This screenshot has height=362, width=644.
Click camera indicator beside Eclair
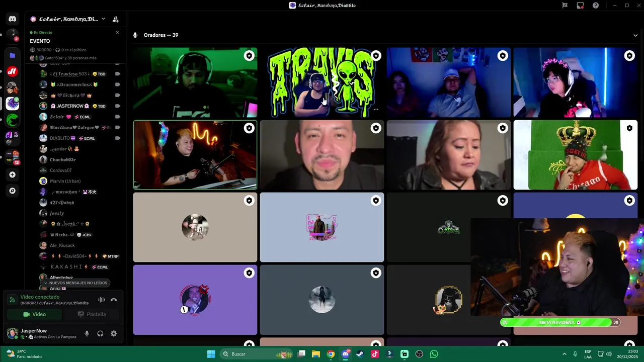tap(118, 117)
